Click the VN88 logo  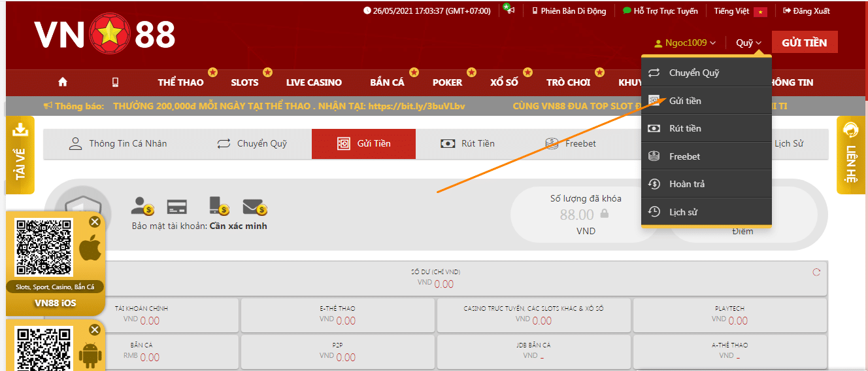click(105, 35)
